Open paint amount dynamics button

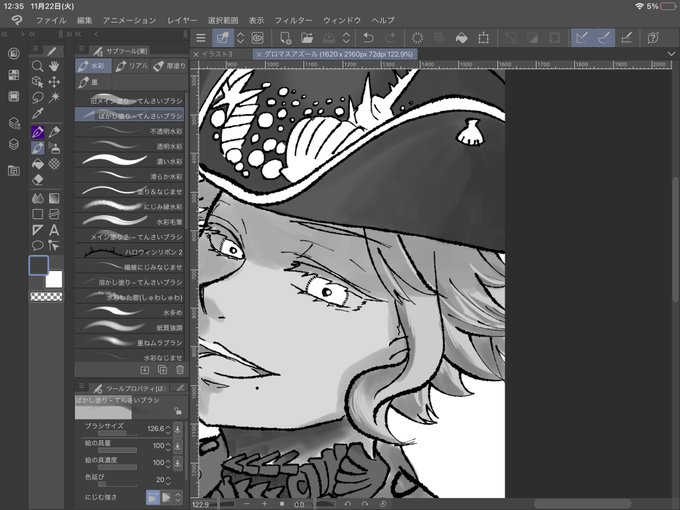[x=178, y=446]
